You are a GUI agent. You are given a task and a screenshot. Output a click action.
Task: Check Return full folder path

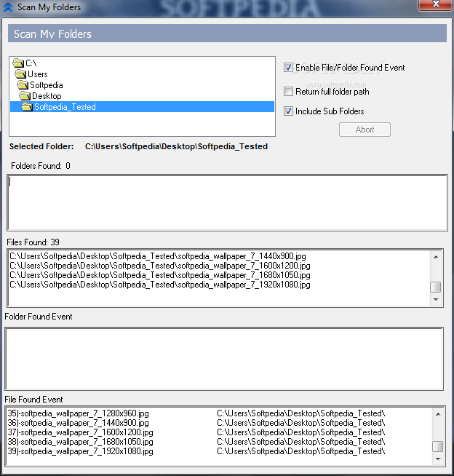(x=288, y=92)
